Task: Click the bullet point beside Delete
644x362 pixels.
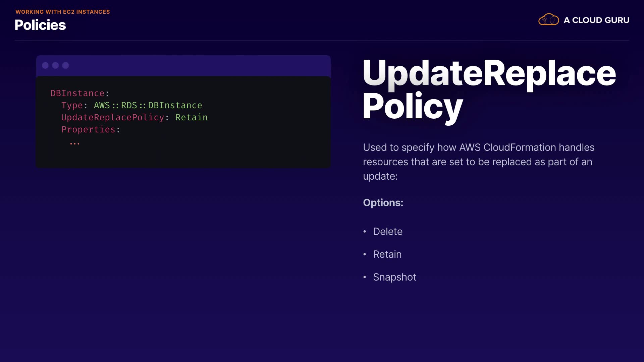Action: point(365,232)
